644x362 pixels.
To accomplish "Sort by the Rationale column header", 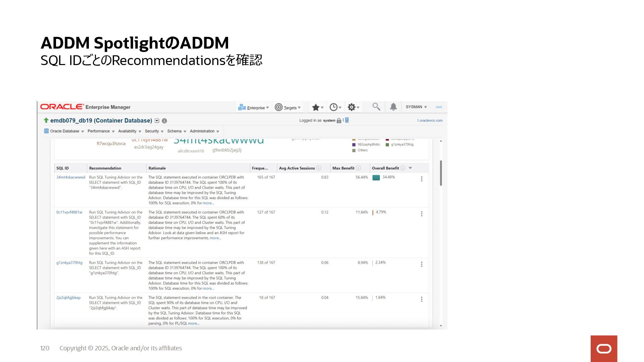I will click(157, 168).
